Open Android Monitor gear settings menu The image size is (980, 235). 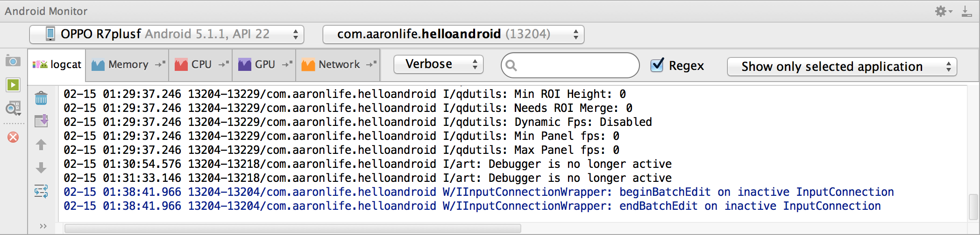point(943,11)
